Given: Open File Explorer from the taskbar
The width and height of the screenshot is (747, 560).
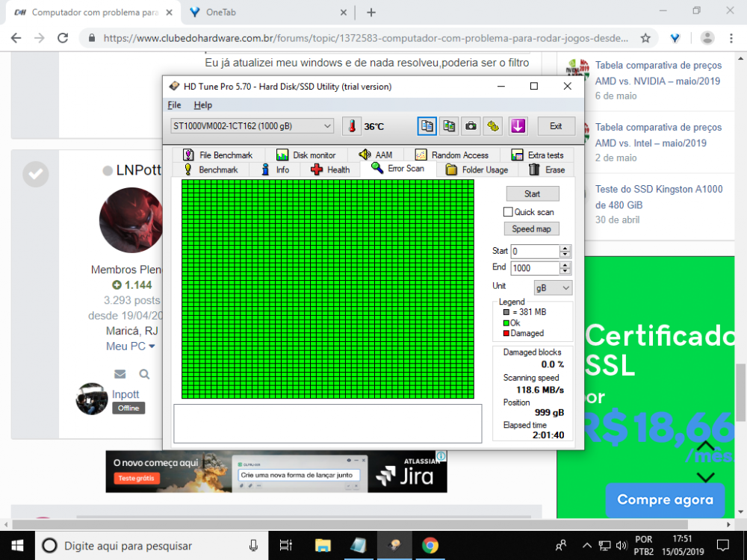Looking at the screenshot, I should (x=323, y=545).
